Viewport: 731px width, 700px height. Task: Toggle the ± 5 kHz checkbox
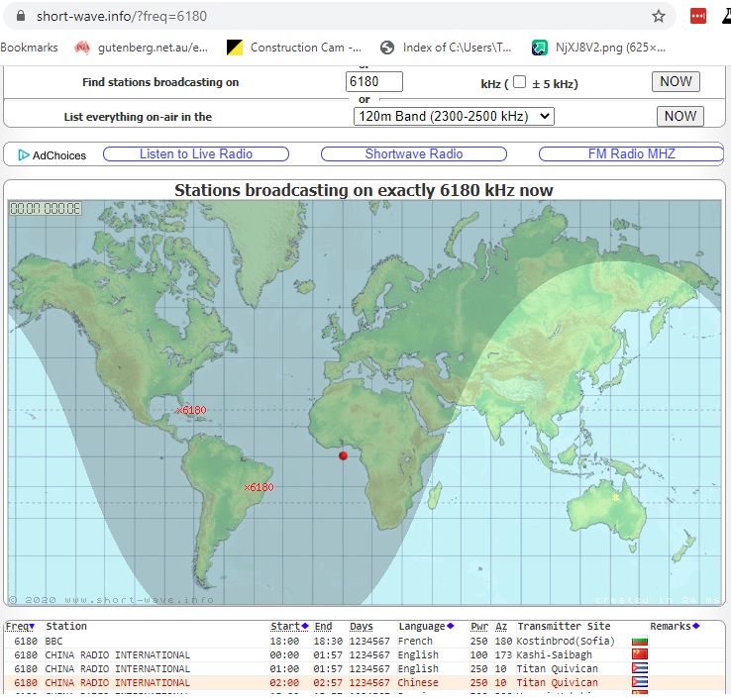coord(519,82)
